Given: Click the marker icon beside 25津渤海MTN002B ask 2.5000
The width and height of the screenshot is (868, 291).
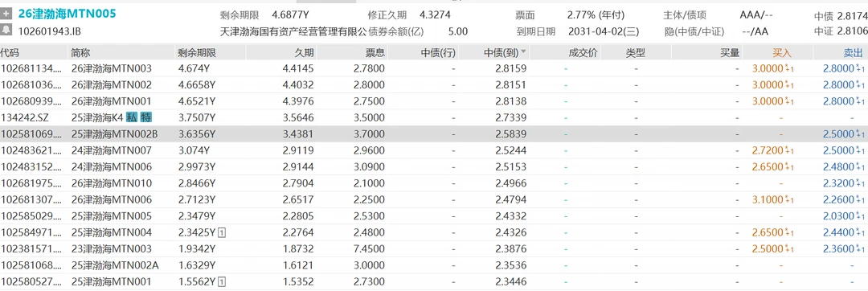Looking at the screenshot, I should (861, 134).
